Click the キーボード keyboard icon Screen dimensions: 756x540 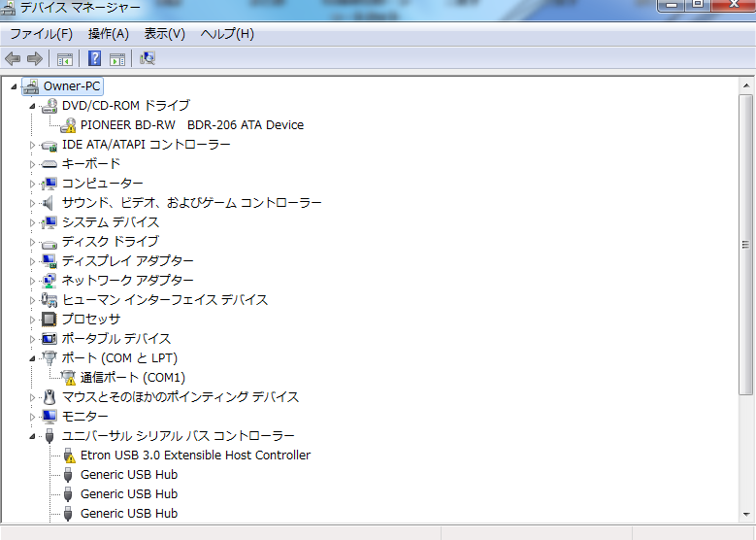49,164
